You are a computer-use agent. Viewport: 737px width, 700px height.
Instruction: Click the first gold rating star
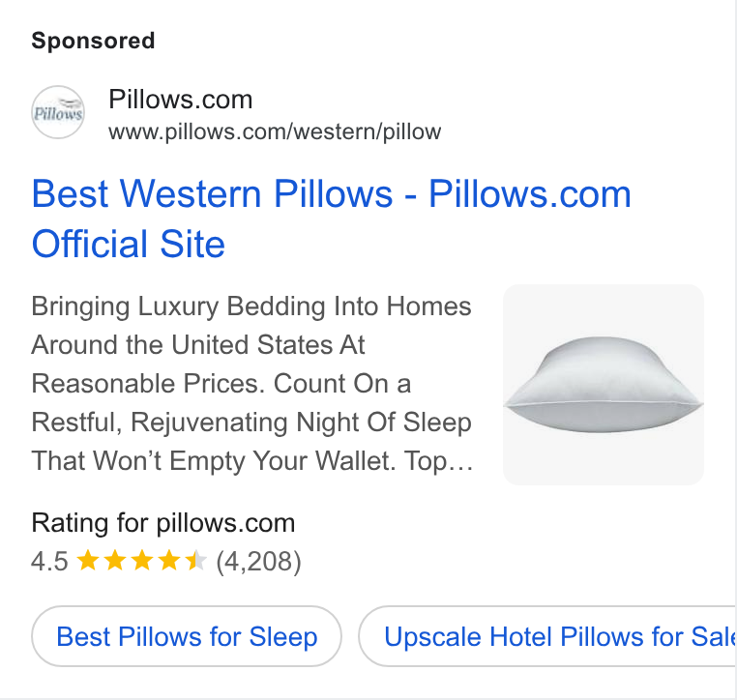point(87,561)
